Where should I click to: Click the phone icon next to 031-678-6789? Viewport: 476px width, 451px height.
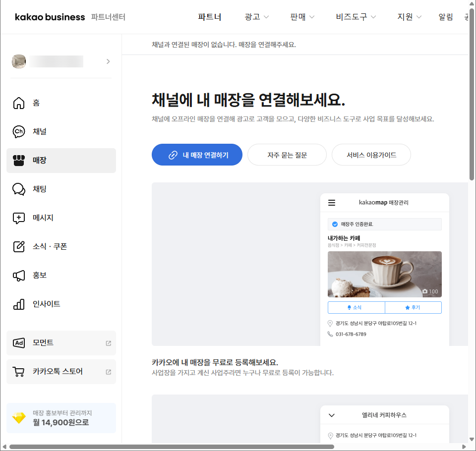coord(330,334)
